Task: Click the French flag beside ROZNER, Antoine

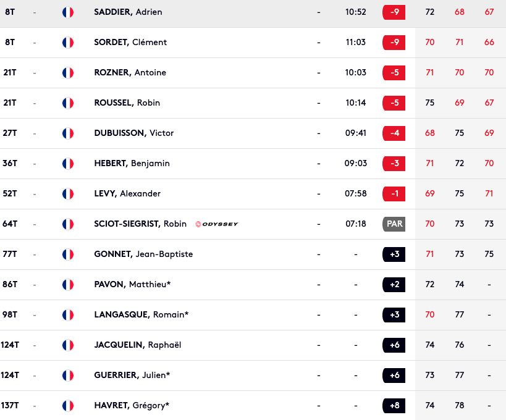Action: pos(68,73)
